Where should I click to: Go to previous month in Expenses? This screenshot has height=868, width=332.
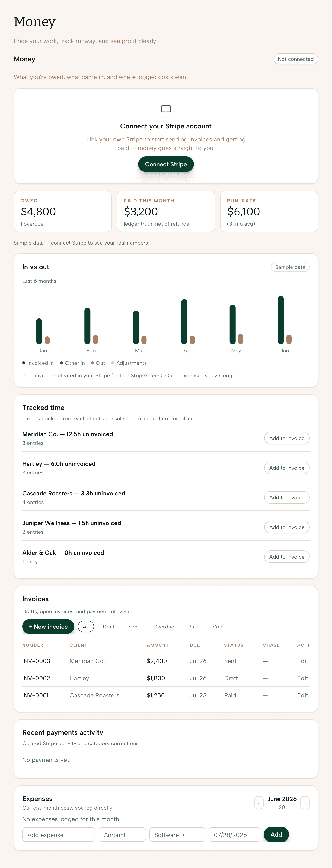pos(259,803)
